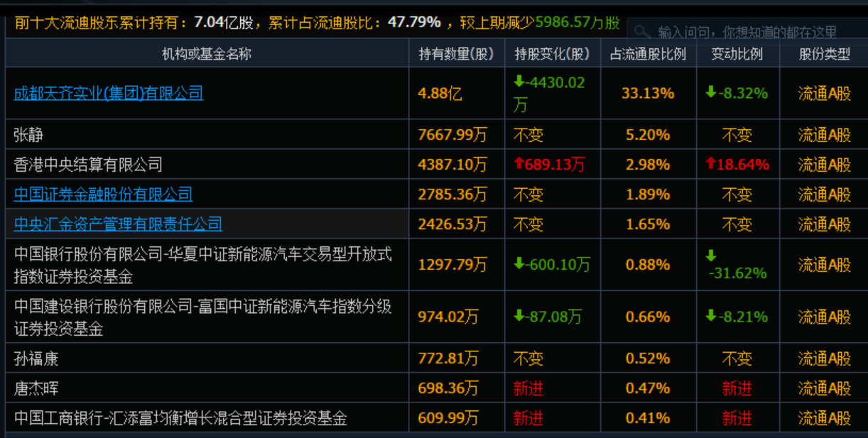Click change value -87.08万
The height and width of the screenshot is (438, 868).
coord(548,317)
